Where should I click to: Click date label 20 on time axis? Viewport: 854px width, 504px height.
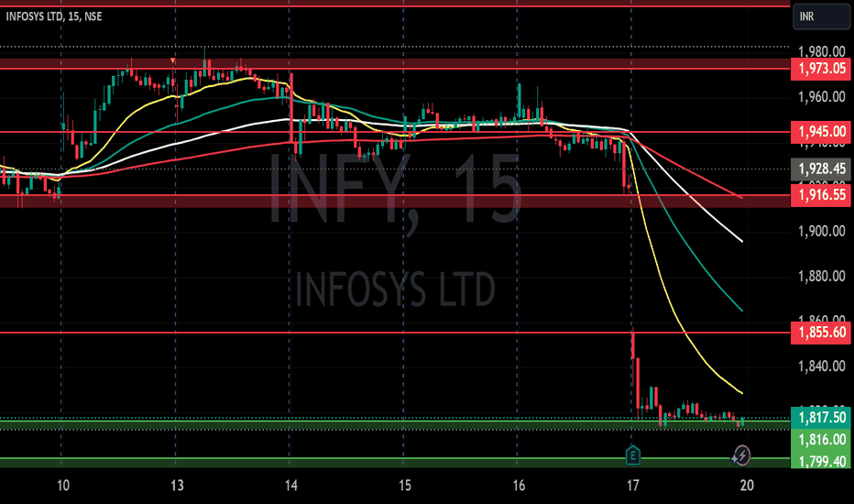pyautogui.click(x=747, y=485)
